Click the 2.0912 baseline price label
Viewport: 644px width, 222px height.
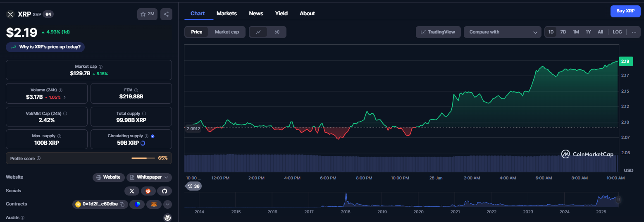(193, 129)
